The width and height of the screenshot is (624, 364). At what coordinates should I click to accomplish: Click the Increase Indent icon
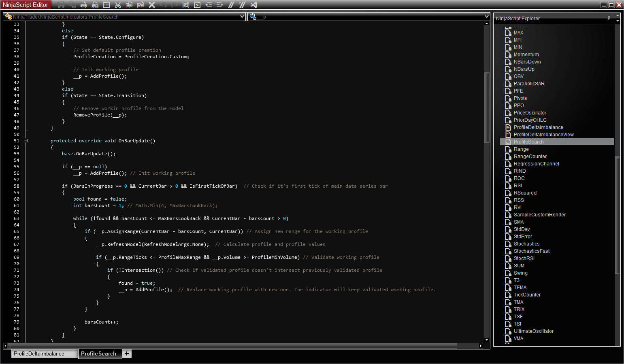pos(220,5)
